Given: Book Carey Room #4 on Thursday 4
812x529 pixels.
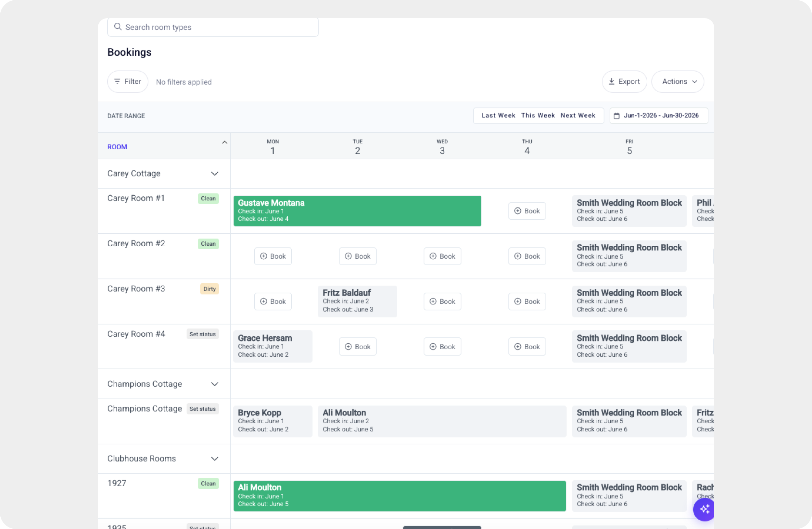Looking at the screenshot, I should [527, 347].
